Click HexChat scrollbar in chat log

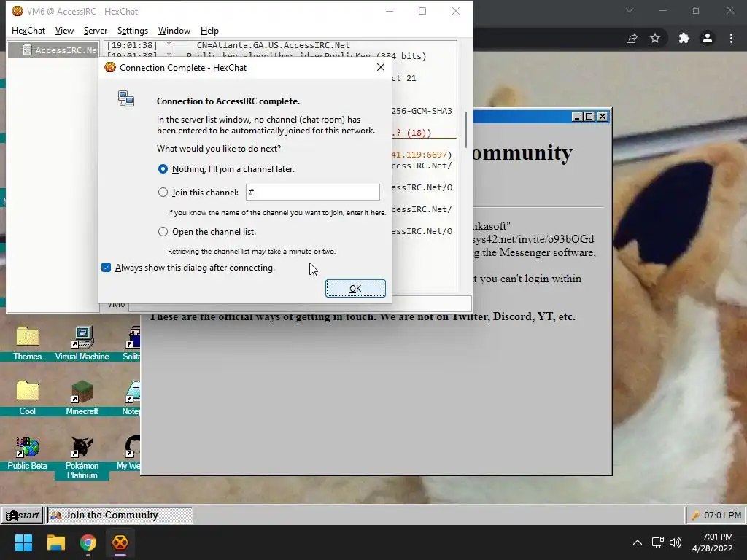[465, 130]
